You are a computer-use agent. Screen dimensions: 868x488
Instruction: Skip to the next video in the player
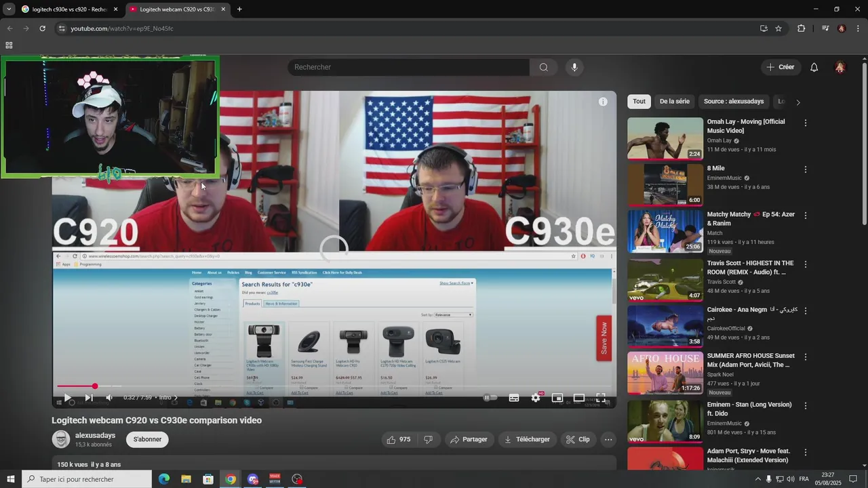[x=88, y=398]
